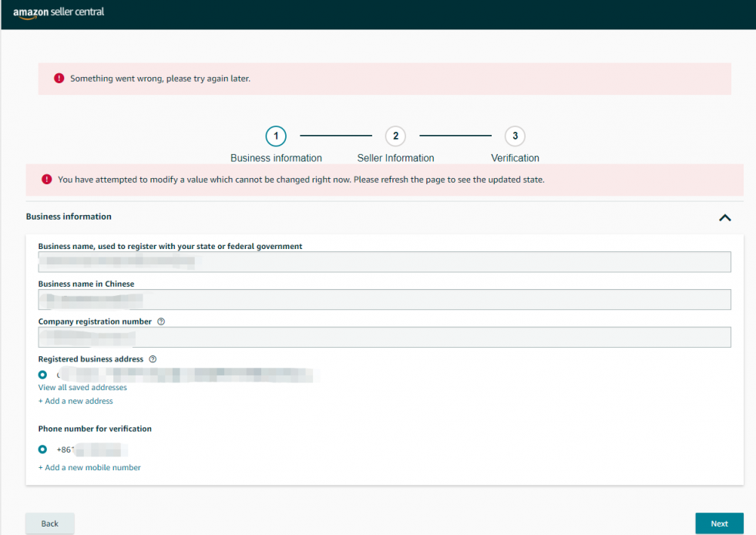Go to Seller Information step label
Image resolution: width=756 pixels, height=535 pixels.
[x=395, y=158]
